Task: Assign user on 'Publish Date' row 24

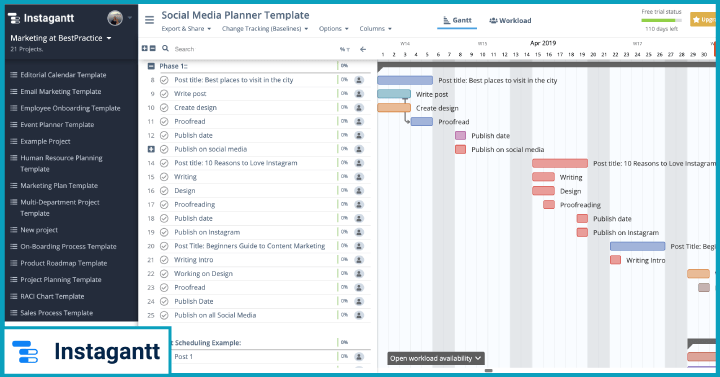Action: (x=359, y=301)
